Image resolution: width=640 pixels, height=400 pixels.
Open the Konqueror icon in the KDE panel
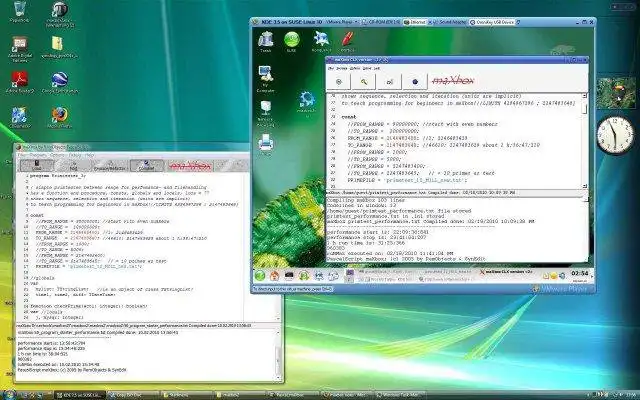pyautogui.click(x=318, y=276)
